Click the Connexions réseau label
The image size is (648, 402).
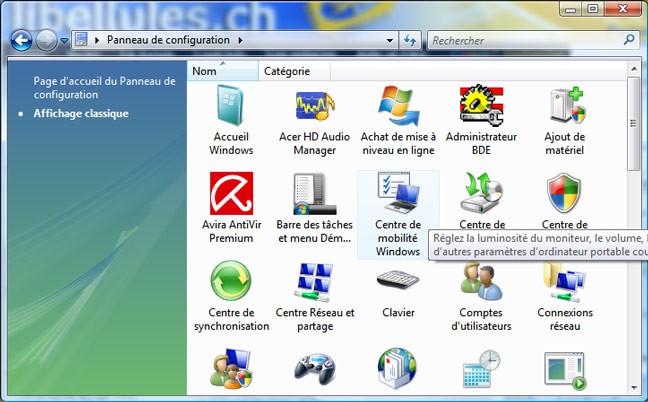[565, 319]
